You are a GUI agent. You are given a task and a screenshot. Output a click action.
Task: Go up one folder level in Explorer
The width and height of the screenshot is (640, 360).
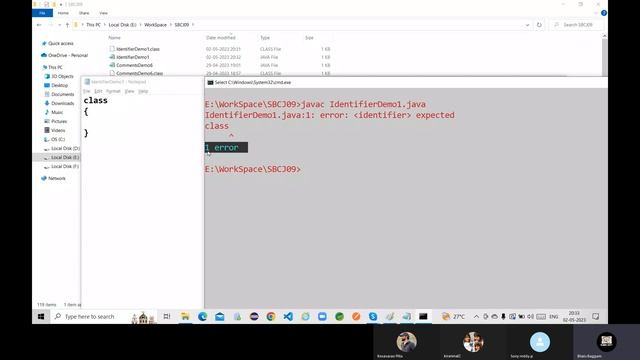[67, 25]
